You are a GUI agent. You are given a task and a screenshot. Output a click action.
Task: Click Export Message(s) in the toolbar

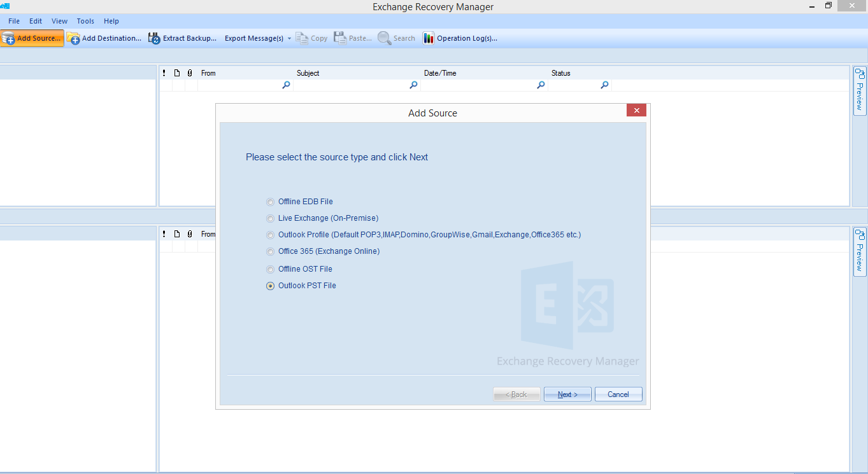pyautogui.click(x=254, y=38)
